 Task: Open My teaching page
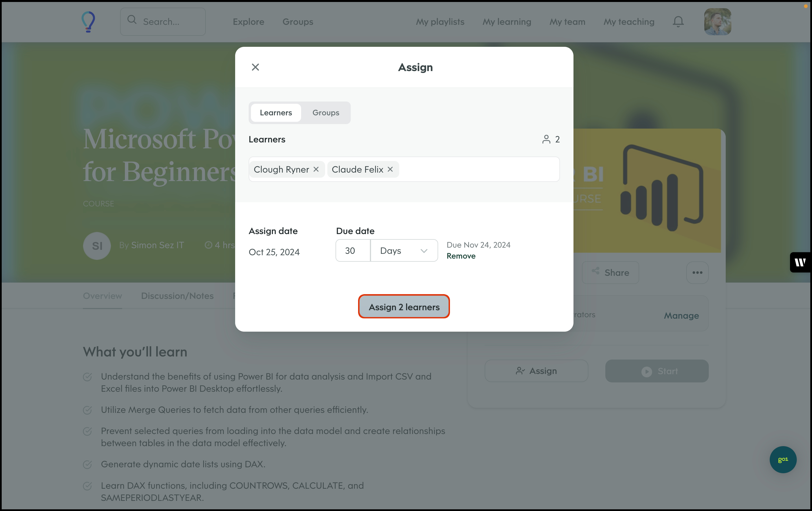(x=628, y=22)
